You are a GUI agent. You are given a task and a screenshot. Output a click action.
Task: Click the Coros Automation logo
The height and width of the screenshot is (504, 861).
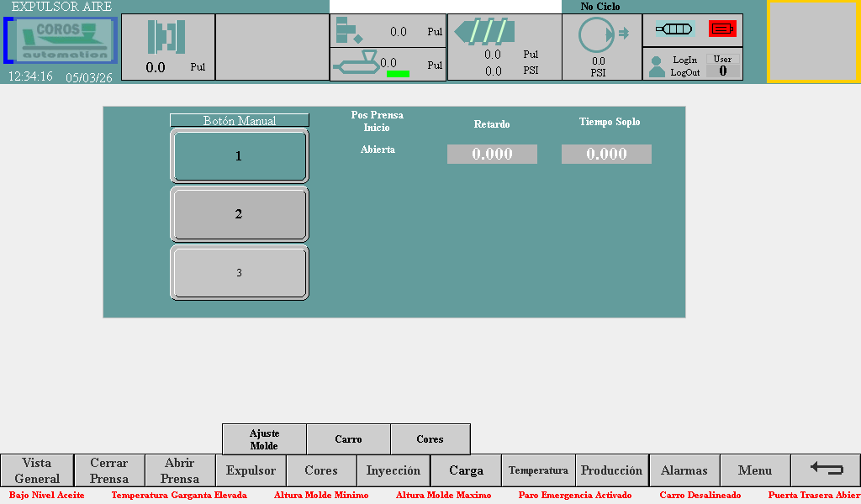coord(61,41)
